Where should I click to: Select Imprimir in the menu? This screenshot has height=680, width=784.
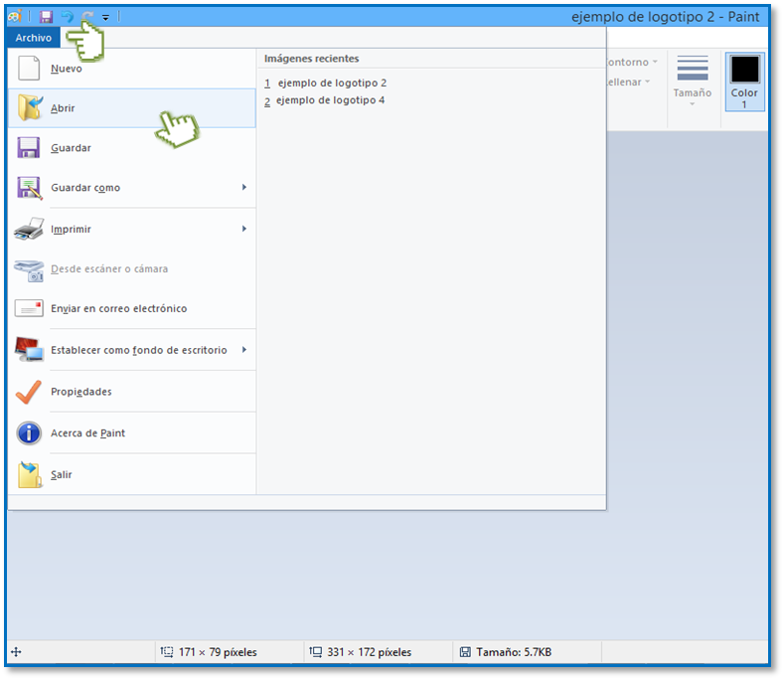pyautogui.click(x=132, y=230)
